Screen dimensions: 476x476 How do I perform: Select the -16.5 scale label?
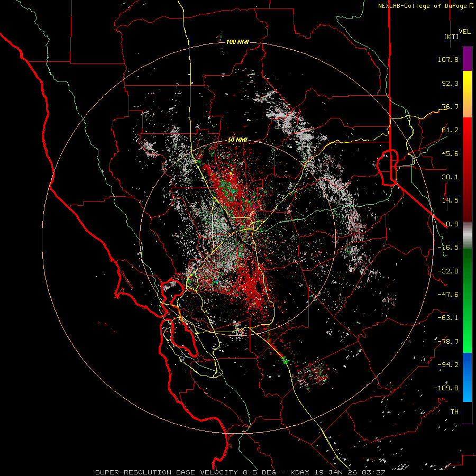pyautogui.click(x=448, y=248)
